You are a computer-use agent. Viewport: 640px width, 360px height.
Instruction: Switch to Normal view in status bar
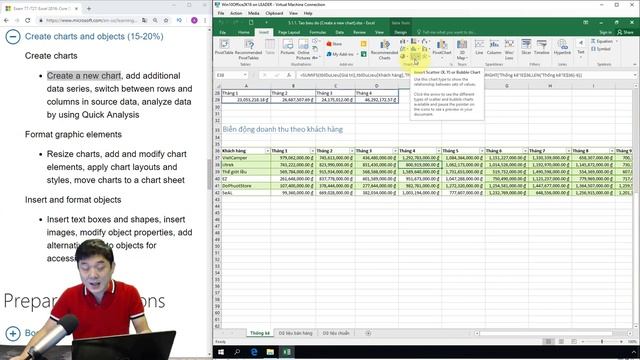coord(548,341)
